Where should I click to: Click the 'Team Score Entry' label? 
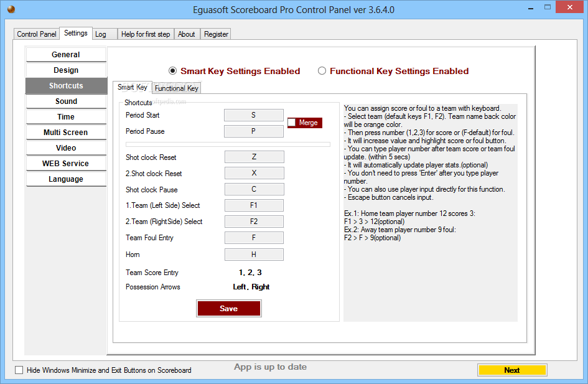click(152, 273)
